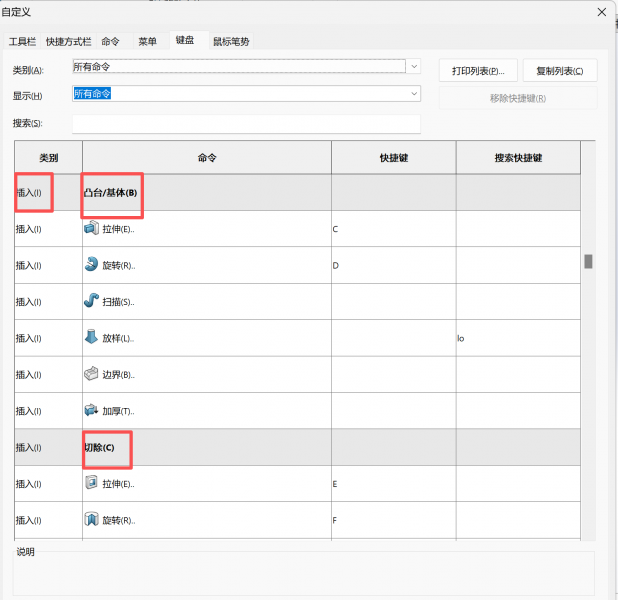Open the 类别 dropdown arrow
The width and height of the screenshot is (618, 600).
tap(414, 66)
